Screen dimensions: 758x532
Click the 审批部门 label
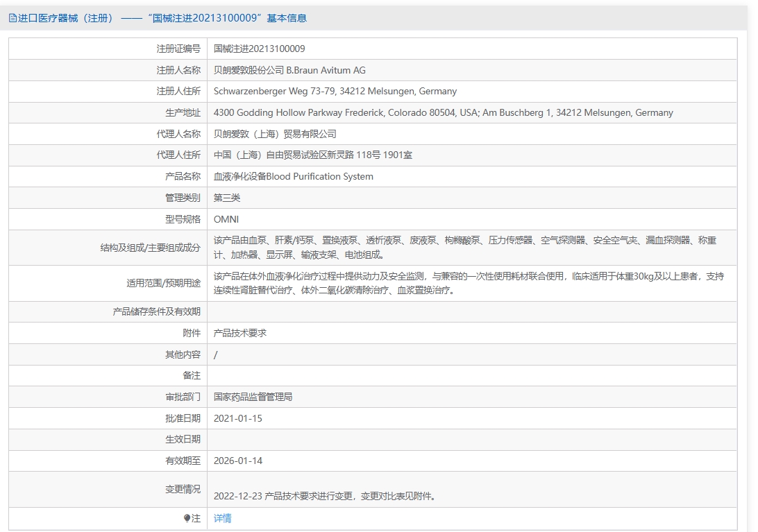183,397
